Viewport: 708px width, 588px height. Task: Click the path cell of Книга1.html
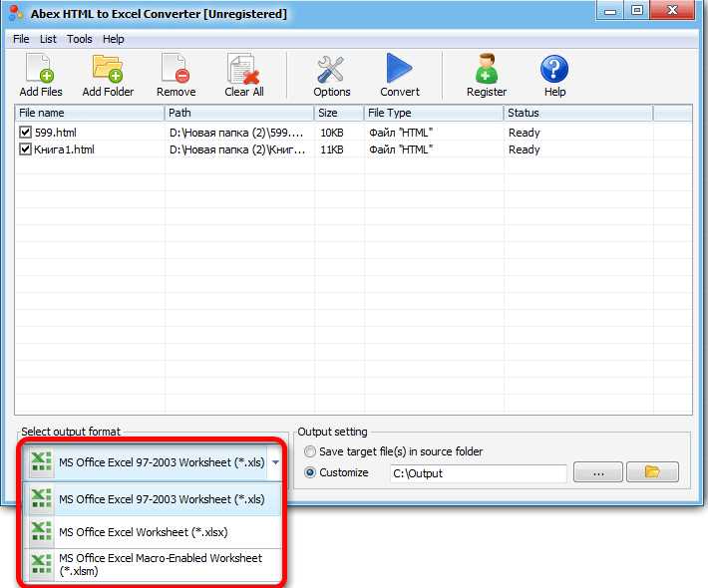(x=237, y=149)
